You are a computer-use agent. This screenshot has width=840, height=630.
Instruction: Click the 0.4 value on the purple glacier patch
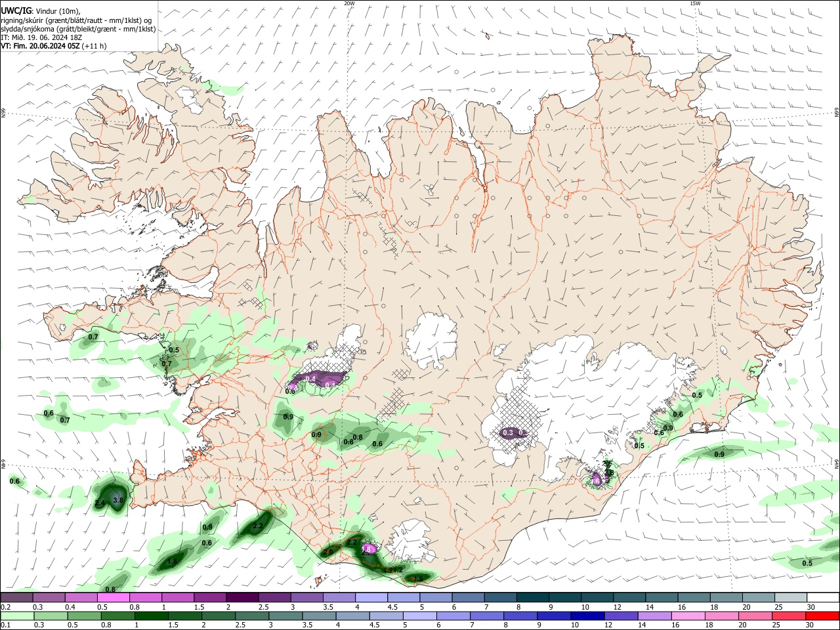coord(310,379)
